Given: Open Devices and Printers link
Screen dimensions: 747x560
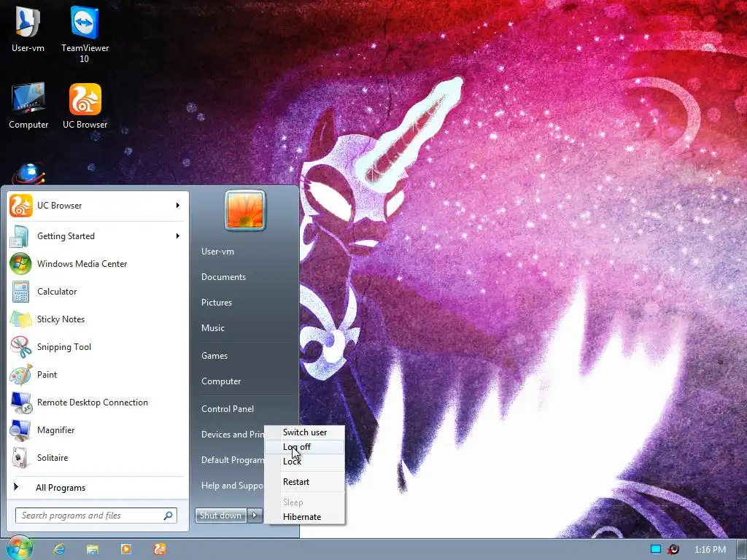Looking at the screenshot, I should [233, 435].
